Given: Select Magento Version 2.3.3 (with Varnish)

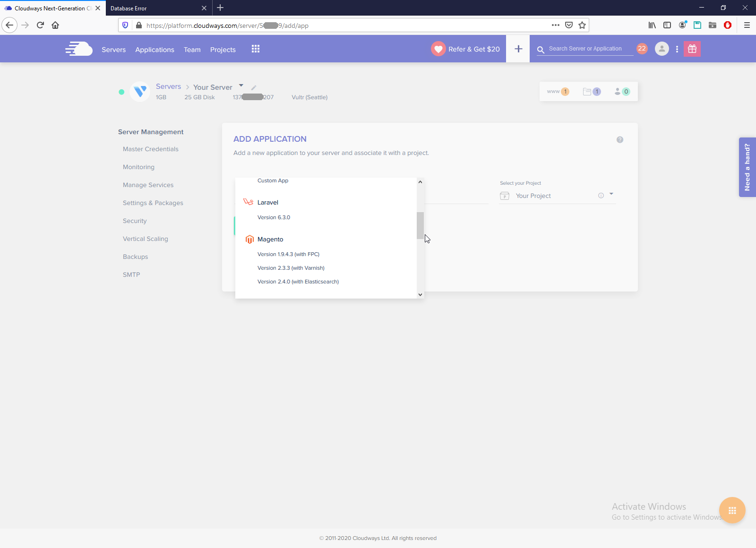Looking at the screenshot, I should click(291, 268).
